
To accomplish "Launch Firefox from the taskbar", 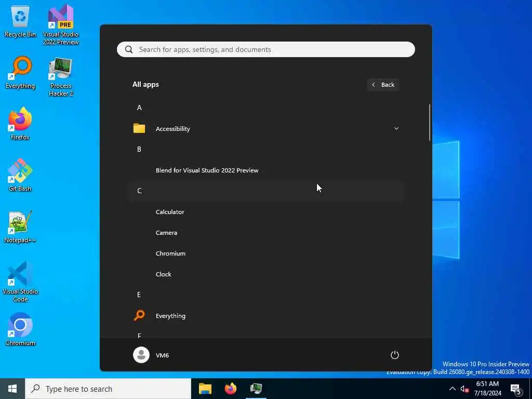I will pos(230,389).
